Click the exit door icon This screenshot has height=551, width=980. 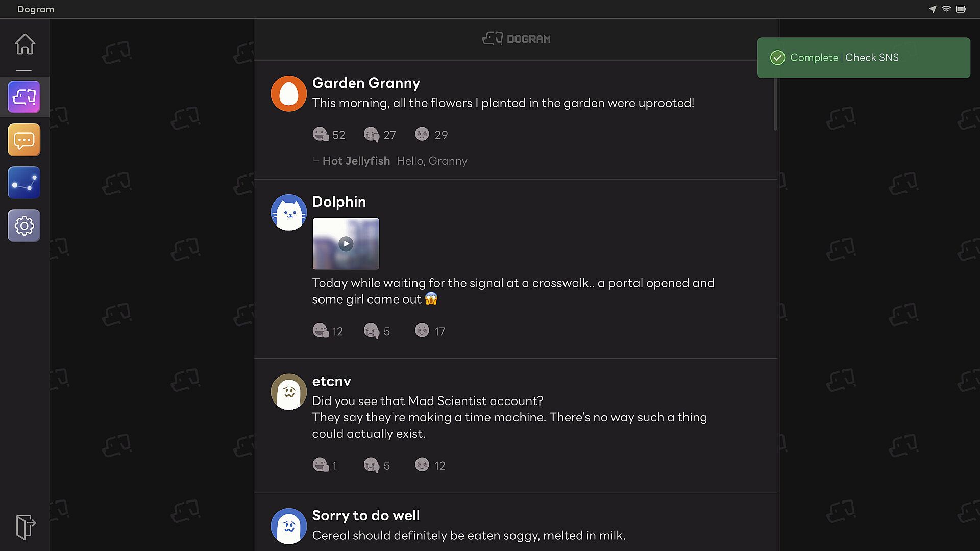click(x=25, y=527)
